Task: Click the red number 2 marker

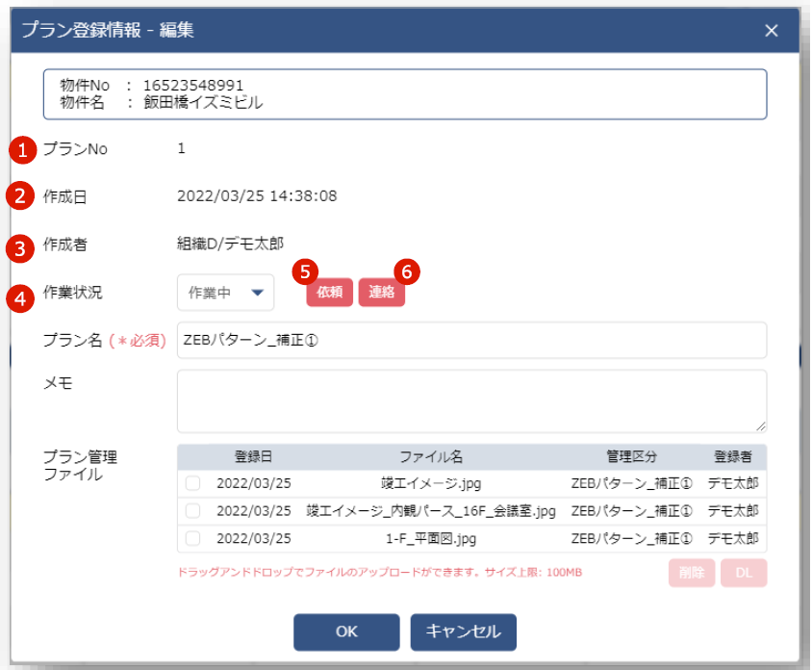Action: [x=21, y=196]
